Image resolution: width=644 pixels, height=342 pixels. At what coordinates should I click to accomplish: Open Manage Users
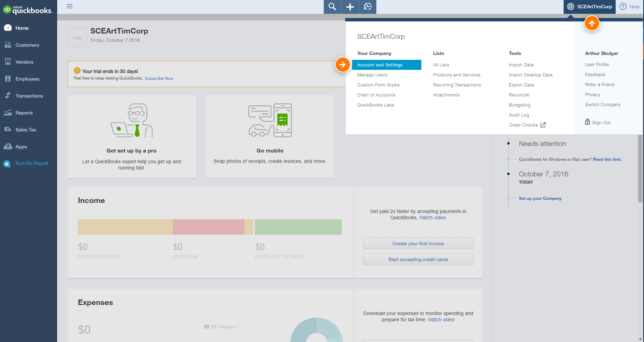(x=372, y=75)
